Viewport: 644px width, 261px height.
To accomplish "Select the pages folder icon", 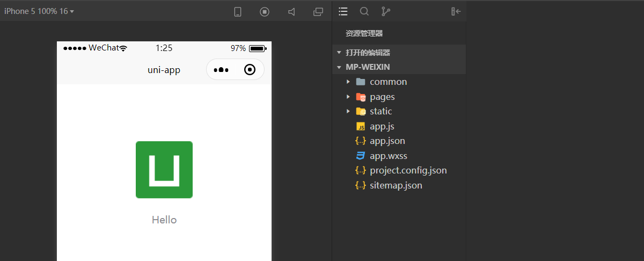I will [x=361, y=97].
